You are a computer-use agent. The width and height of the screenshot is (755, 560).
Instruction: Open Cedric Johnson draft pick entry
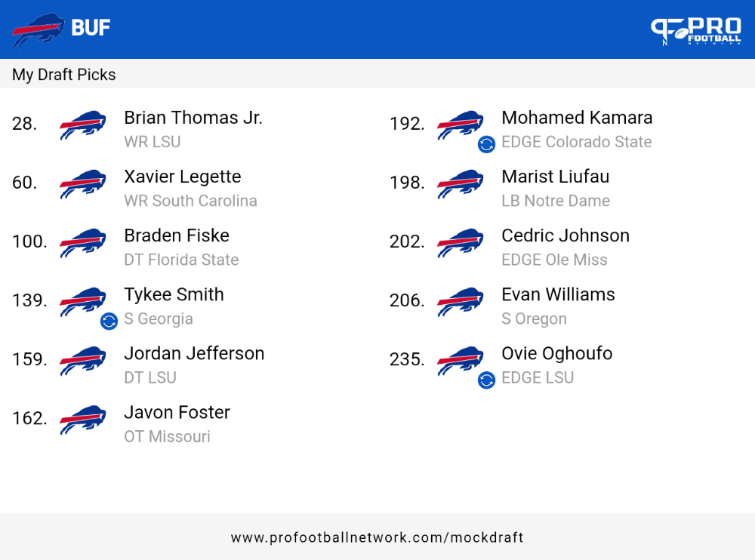coord(510,248)
